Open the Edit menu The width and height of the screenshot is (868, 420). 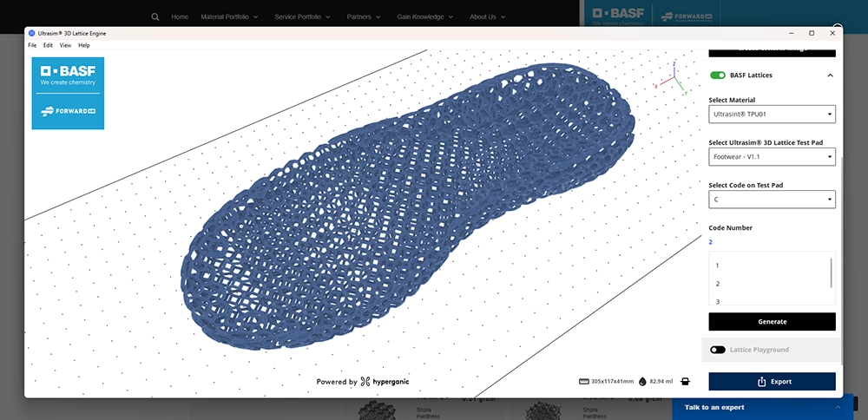(48, 45)
